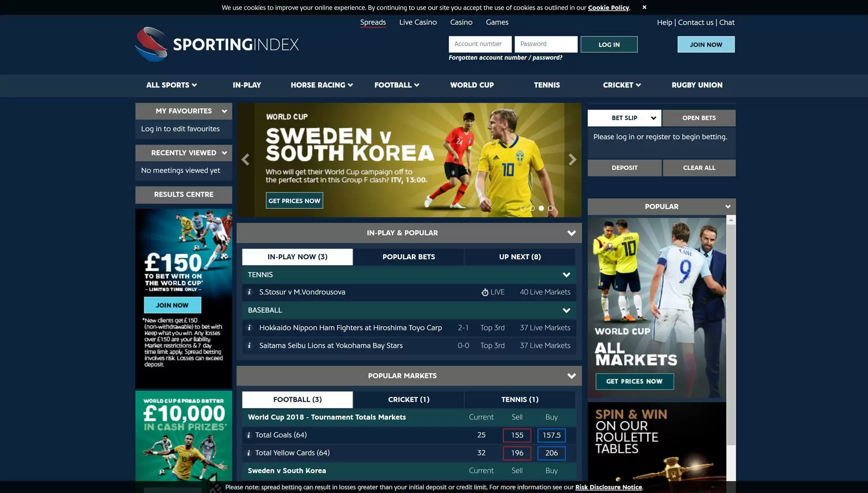Click the Account number field
The image size is (868, 493).
pyautogui.click(x=480, y=44)
